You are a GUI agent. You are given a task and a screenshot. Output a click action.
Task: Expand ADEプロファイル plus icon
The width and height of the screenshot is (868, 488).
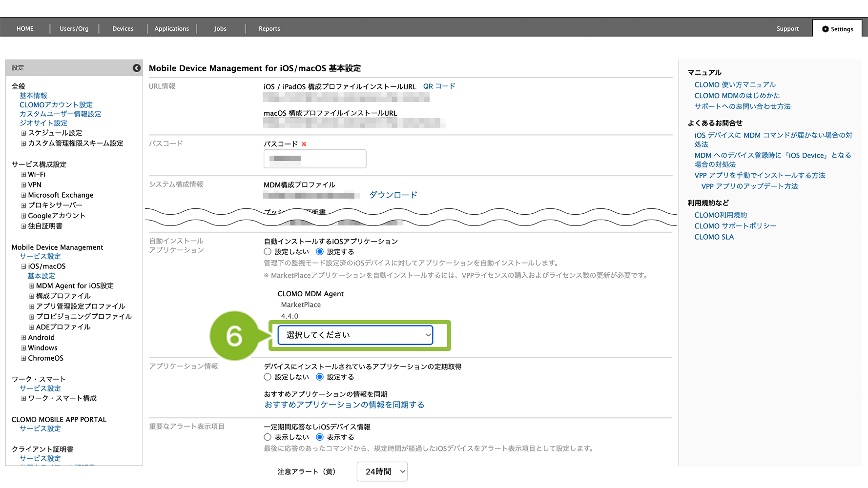[x=32, y=327]
